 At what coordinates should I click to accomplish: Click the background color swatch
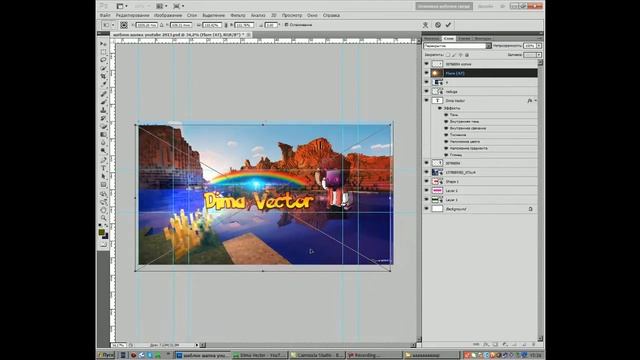(106, 236)
